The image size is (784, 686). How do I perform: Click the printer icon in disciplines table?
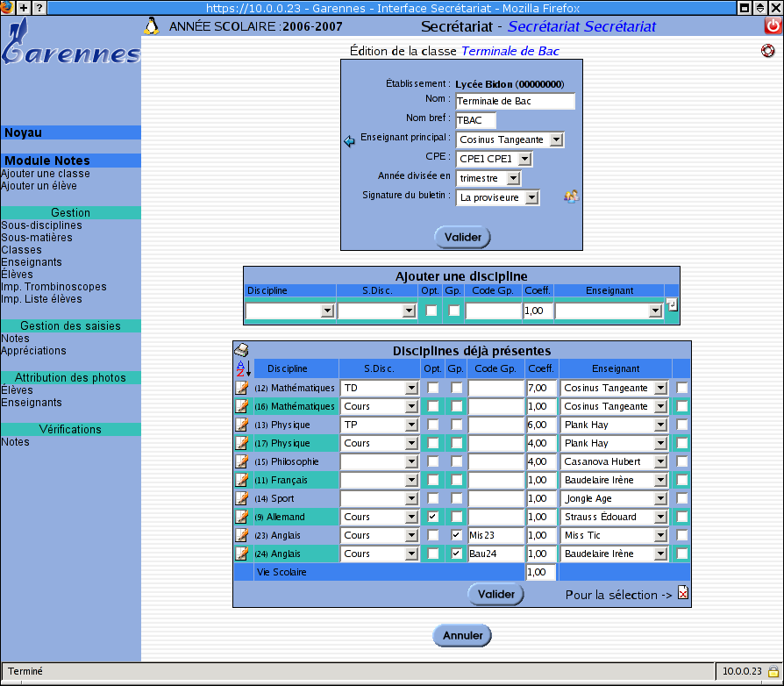tap(241, 350)
